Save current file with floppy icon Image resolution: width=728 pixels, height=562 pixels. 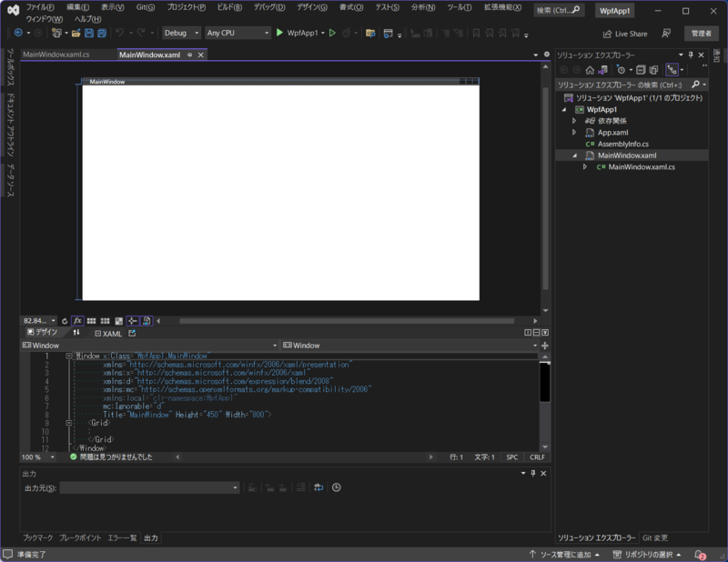point(89,33)
